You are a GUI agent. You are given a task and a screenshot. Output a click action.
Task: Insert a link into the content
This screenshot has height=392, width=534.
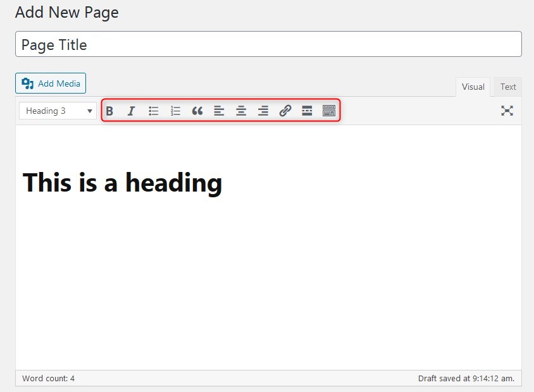point(285,111)
